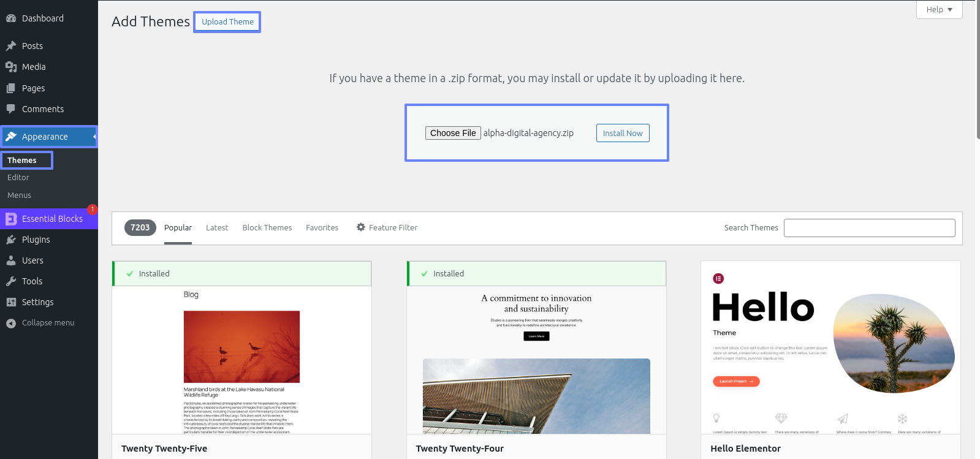Open the Twenty Twenty-Five theme screenshot
The width and height of the screenshot is (980, 459).
pos(241,360)
